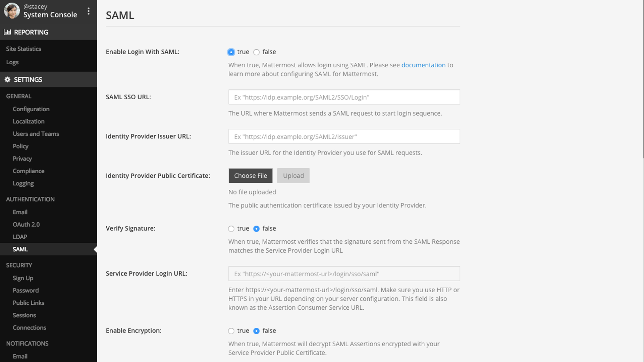Image resolution: width=644 pixels, height=362 pixels.
Task: Focus the Identity Provider Issuer URL field
Action: [344, 136]
